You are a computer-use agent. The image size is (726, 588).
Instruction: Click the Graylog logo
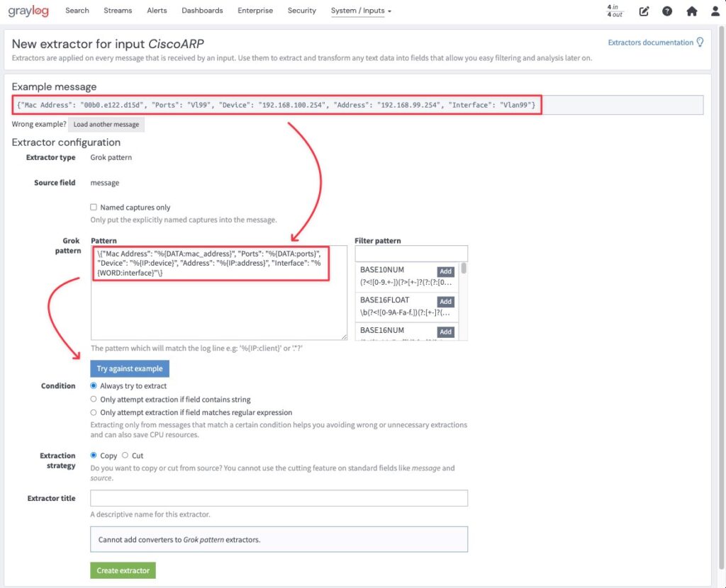28,11
